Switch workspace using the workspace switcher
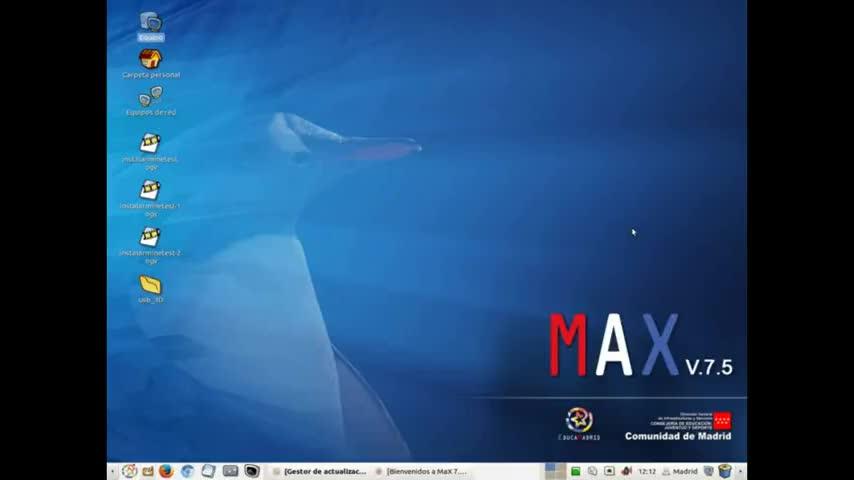This screenshot has width=854, height=480. 555,472
